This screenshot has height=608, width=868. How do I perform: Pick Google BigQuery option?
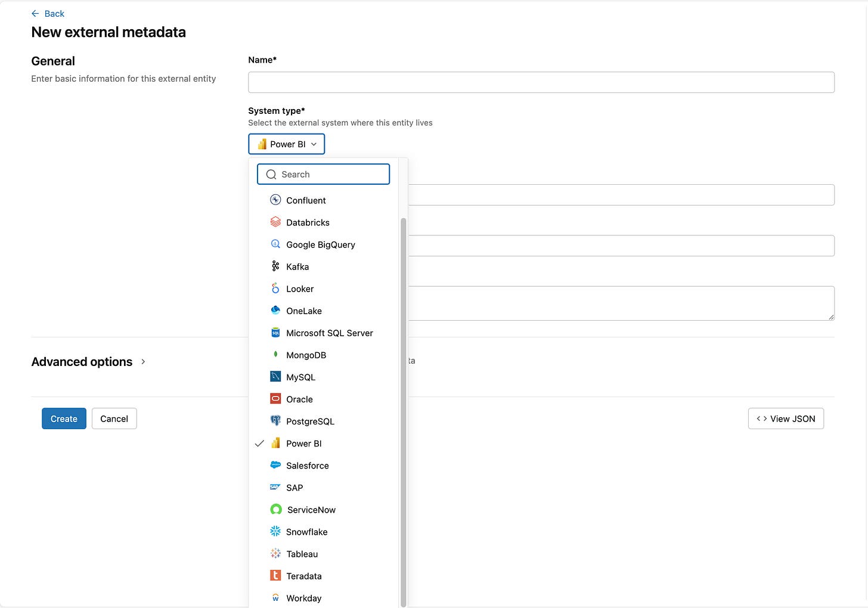coord(324,244)
